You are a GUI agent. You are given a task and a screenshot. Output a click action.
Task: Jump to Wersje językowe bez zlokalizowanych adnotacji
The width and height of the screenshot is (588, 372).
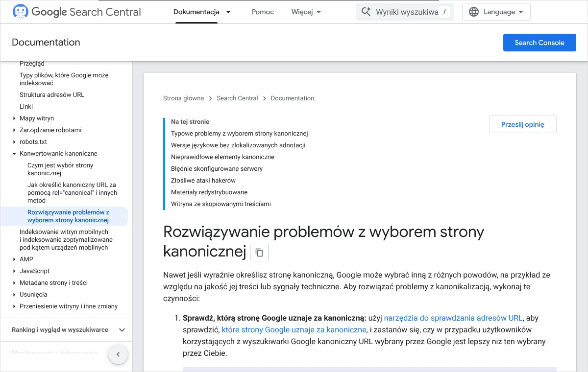(238, 145)
